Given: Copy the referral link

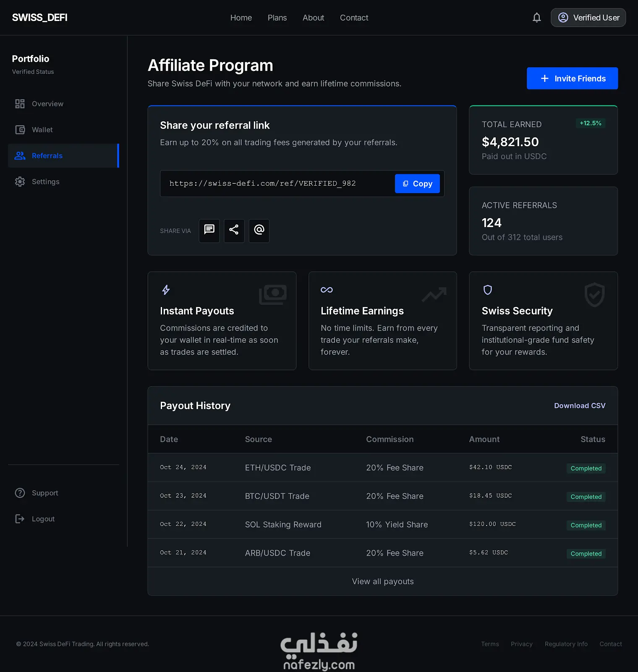Looking at the screenshot, I should click(x=417, y=184).
